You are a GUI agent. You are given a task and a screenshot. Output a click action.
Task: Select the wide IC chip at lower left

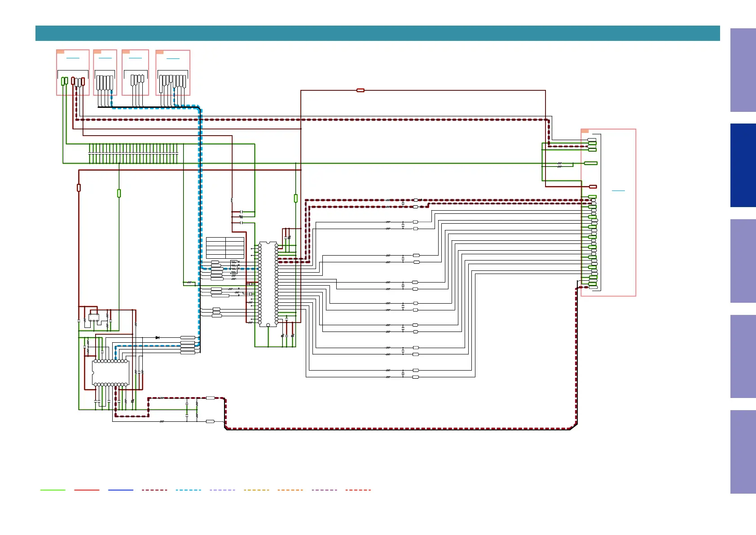pyautogui.click(x=110, y=373)
